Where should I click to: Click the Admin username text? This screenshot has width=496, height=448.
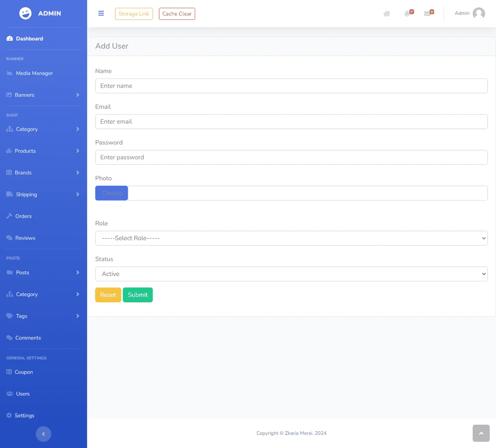(462, 13)
